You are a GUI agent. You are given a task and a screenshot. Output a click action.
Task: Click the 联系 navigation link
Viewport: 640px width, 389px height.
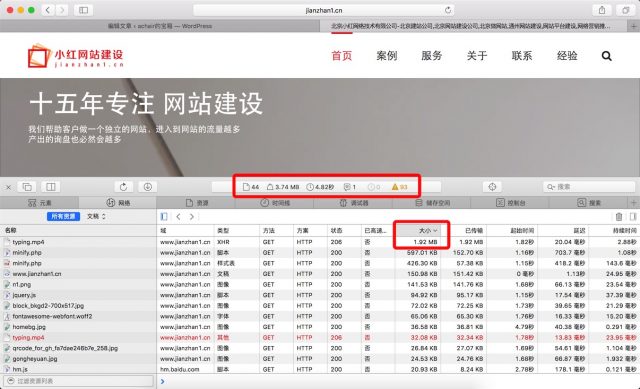pos(522,56)
